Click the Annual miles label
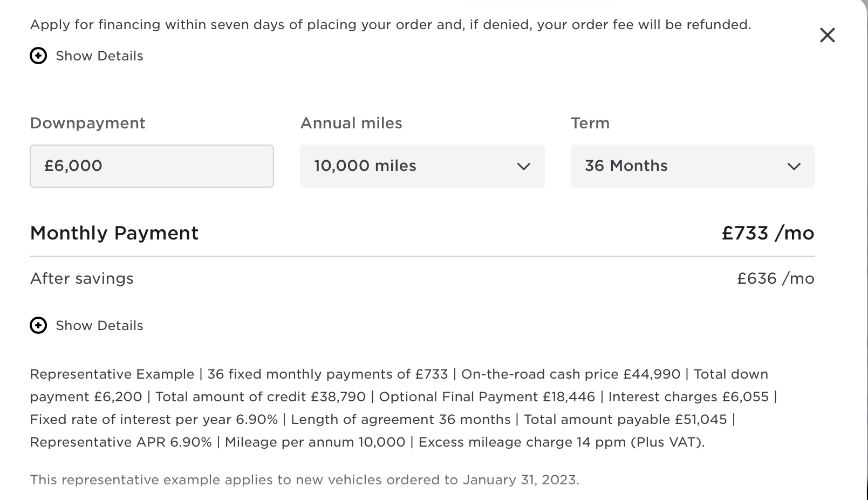Screen dimensions: 868x500 351,123
